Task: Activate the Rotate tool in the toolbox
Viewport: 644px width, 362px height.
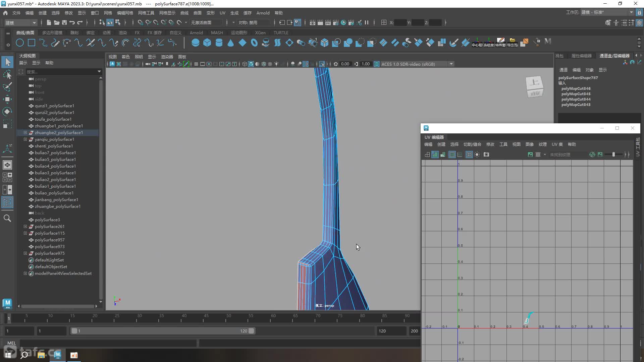Action: (x=7, y=111)
